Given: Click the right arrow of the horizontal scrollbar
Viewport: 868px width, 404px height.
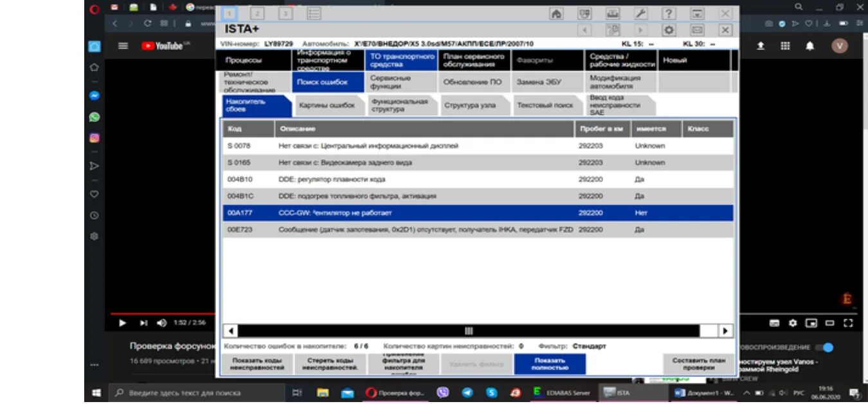Looking at the screenshot, I should pyautogui.click(x=725, y=330).
